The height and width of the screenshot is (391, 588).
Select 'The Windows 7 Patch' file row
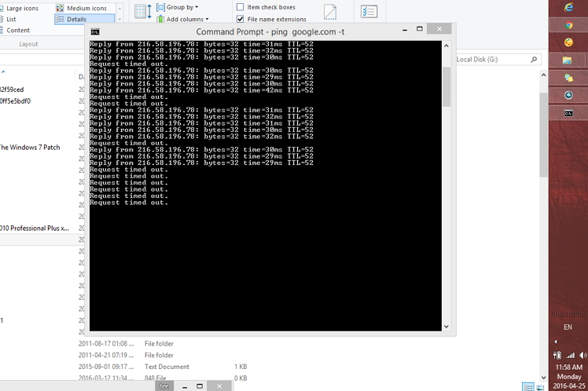(x=30, y=148)
